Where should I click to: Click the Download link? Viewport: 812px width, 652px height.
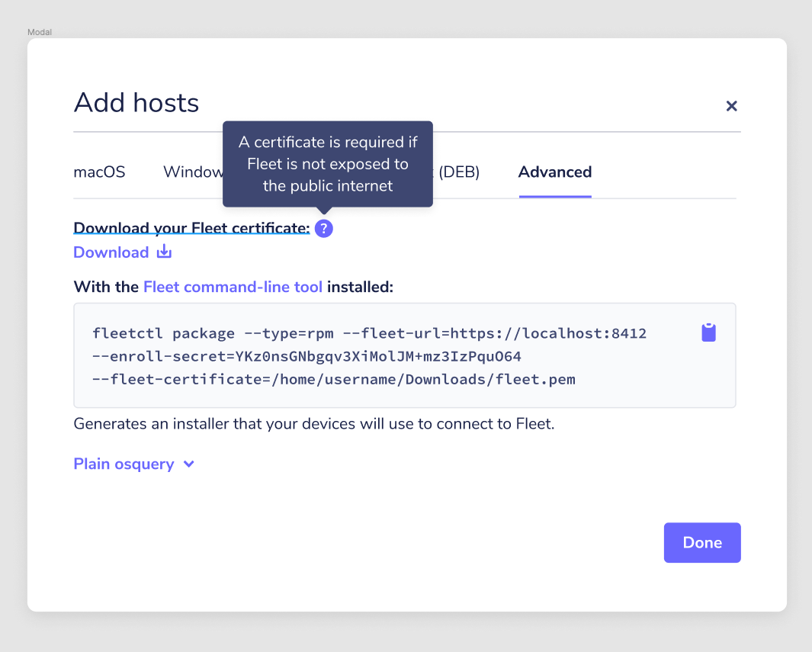[x=111, y=252]
